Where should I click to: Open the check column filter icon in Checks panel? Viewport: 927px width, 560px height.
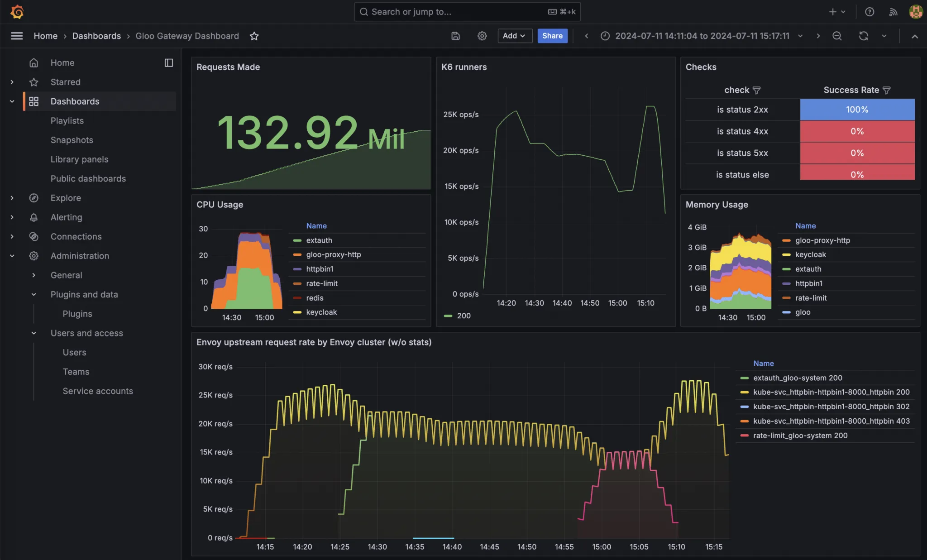coord(757,90)
